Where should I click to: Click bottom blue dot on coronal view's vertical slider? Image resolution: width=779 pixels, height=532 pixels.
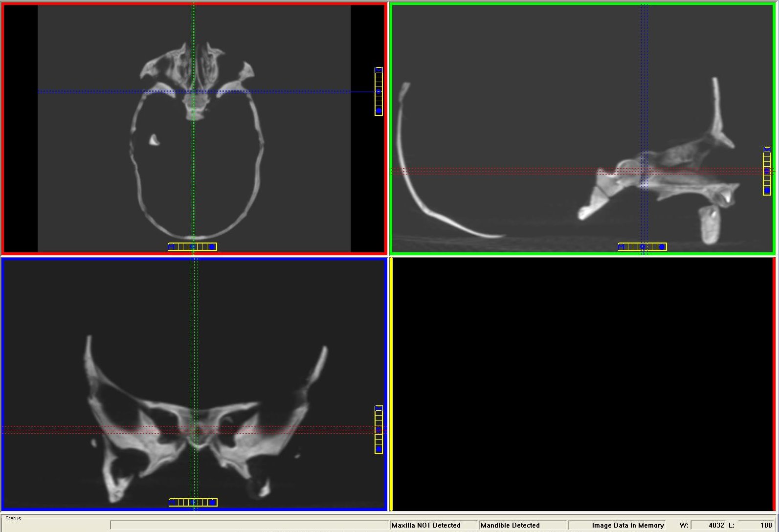(x=378, y=449)
